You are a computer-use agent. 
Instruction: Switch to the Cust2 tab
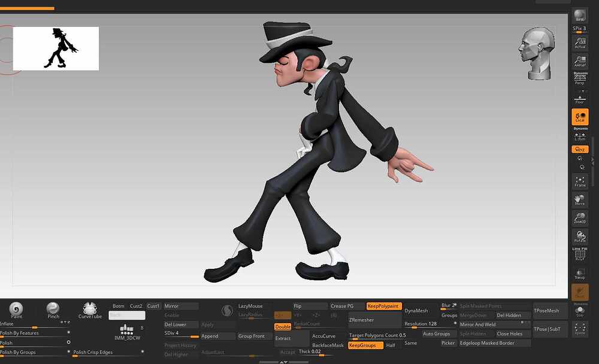pyautogui.click(x=136, y=306)
